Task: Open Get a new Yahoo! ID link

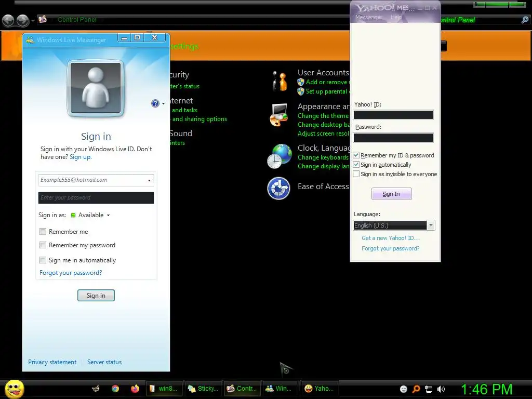Action: [391, 238]
